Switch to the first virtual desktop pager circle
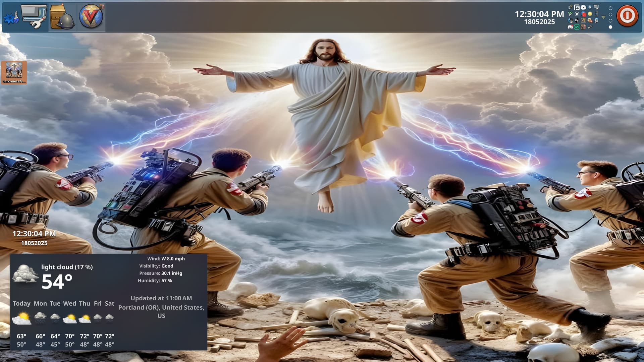The width and height of the screenshot is (644, 362). (x=610, y=8)
